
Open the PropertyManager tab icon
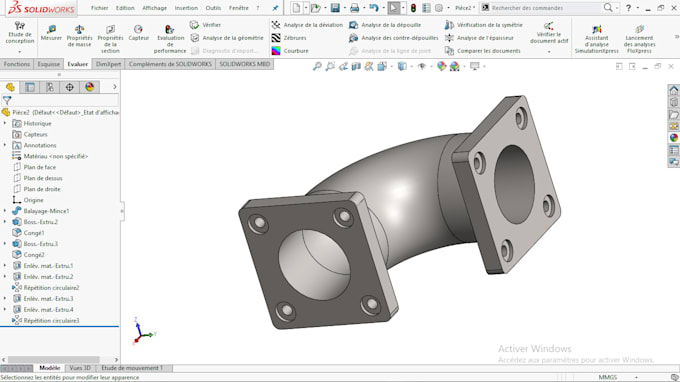coord(30,87)
